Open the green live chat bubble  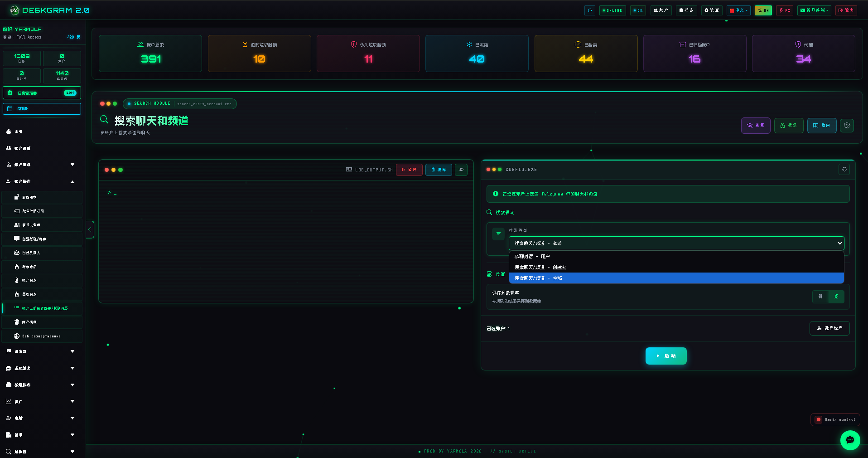click(850, 440)
